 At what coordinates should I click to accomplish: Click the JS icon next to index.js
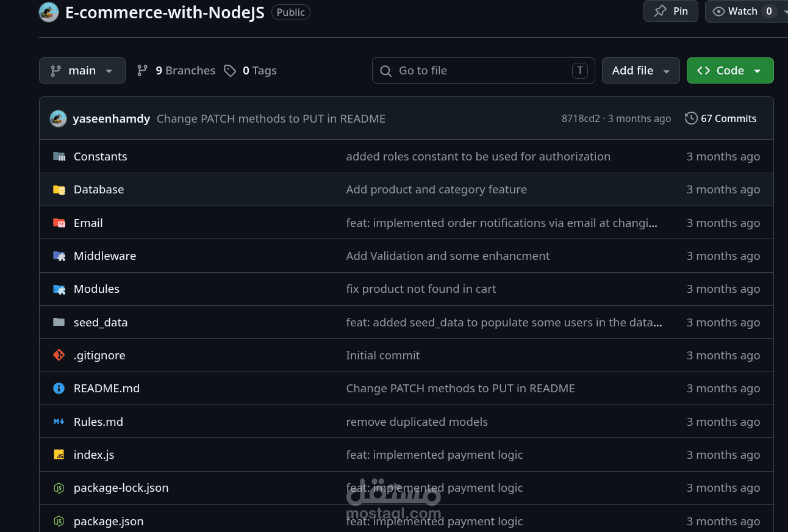tap(59, 455)
